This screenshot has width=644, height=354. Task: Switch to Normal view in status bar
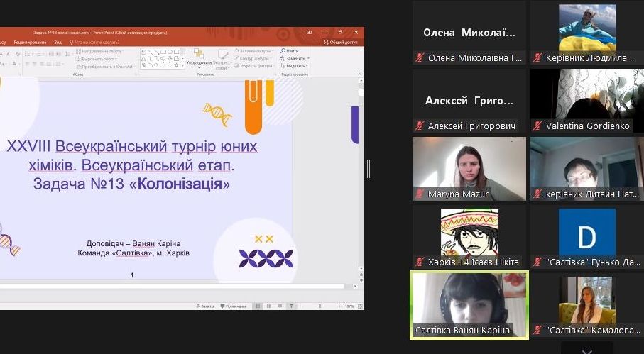click(258, 306)
